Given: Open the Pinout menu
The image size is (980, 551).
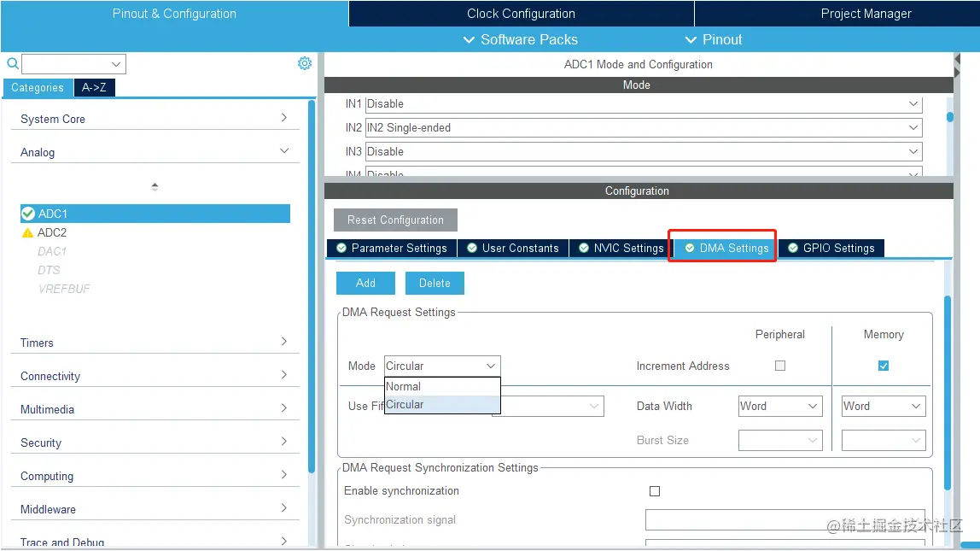Looking at the screenshot, I should point(713,39).
